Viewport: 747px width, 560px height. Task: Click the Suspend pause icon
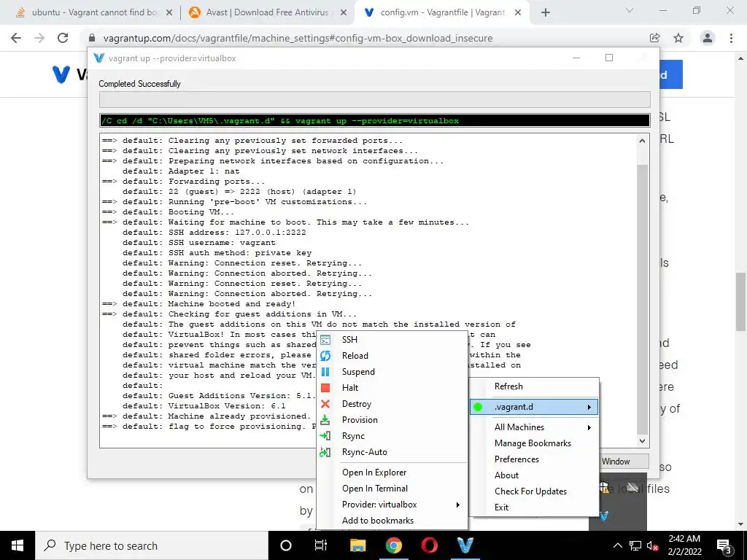pos(325,372)
